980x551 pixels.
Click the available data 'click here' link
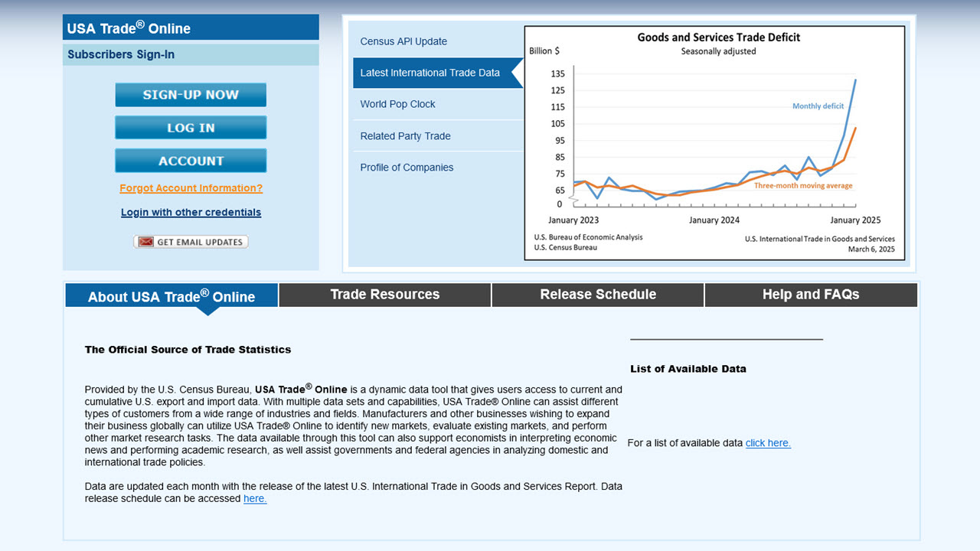pos(768,443)
